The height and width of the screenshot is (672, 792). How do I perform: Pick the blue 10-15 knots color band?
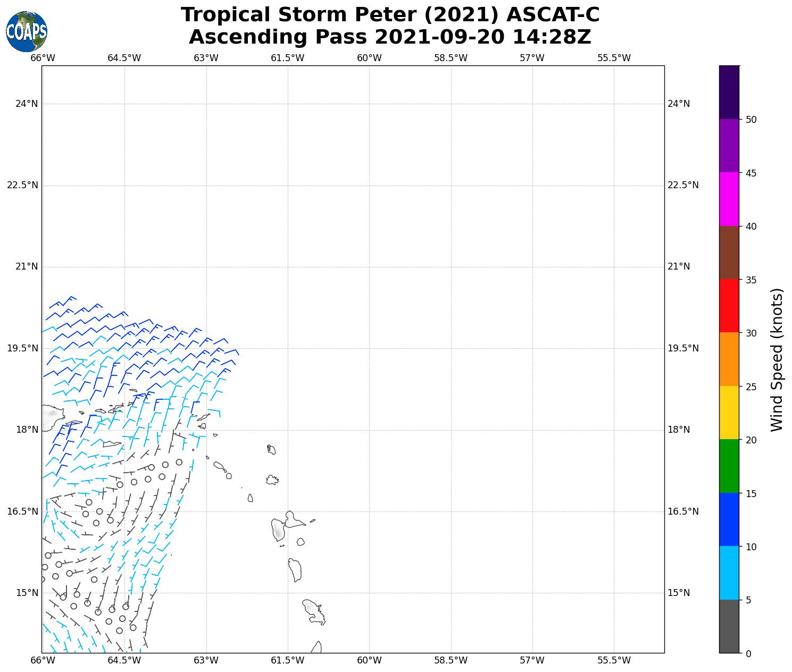coord(729,519)
